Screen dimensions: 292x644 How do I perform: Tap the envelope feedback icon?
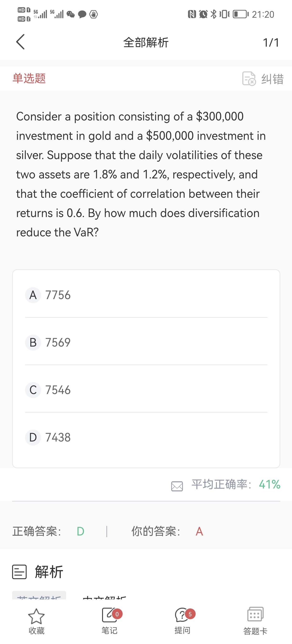click(177, 486)
